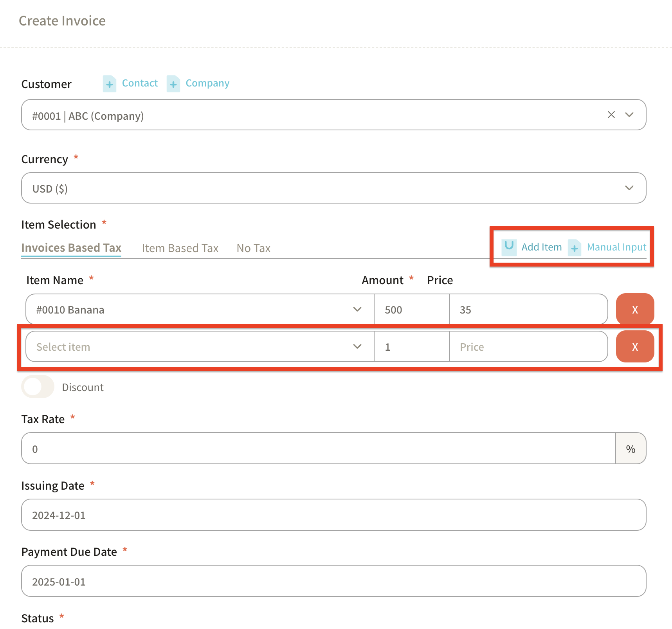
Task: Click the Payment Due Date field
Action: pyautogui.click(x=333, y=581)
